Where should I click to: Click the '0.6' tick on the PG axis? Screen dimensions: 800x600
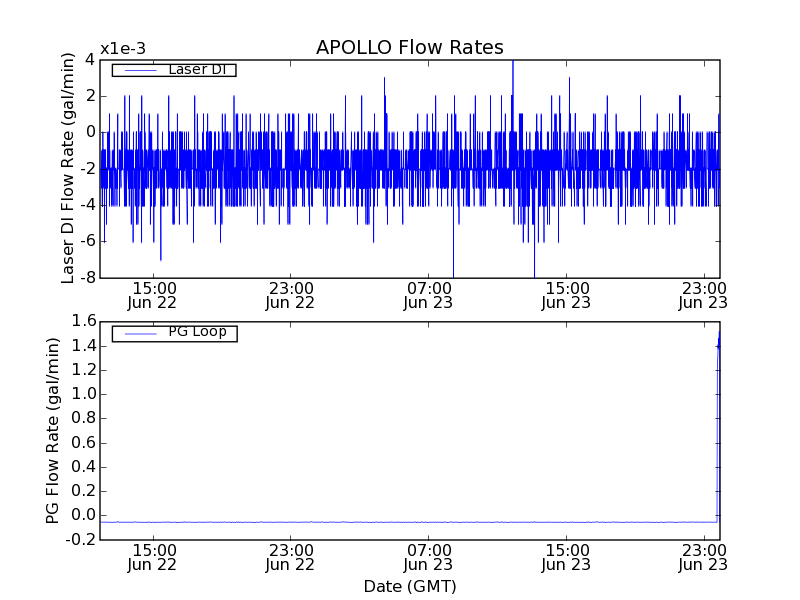click(x=83, y=443)
